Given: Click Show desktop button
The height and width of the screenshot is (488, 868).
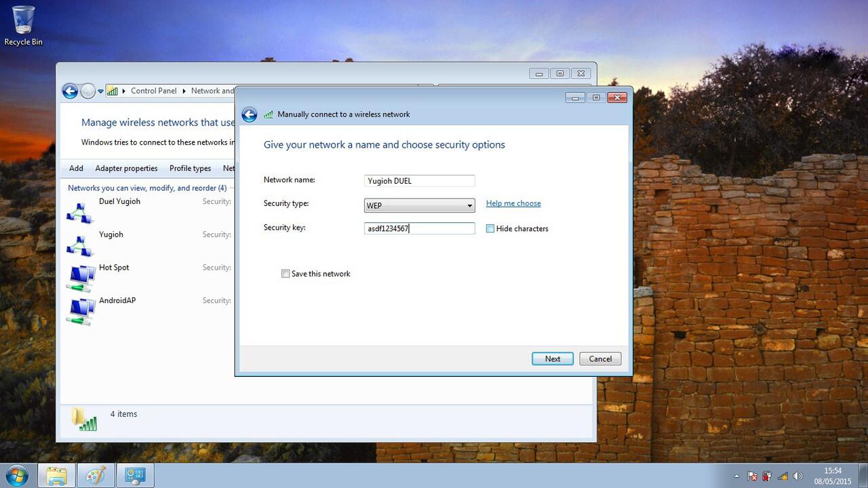Looking at the screenshot, I should click(x=863, y=475).
